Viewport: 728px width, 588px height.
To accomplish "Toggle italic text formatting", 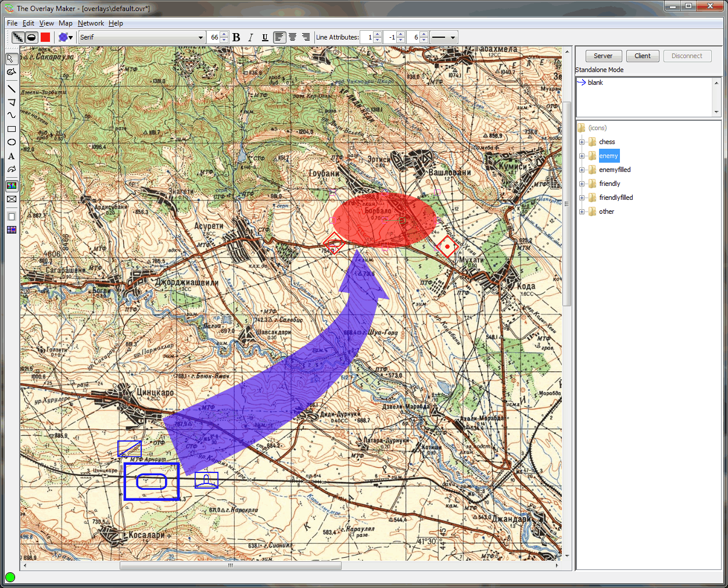I will 250,37.
